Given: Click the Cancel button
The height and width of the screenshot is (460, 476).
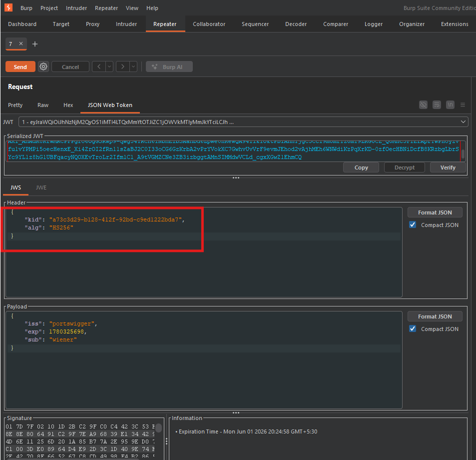Looking at the screenshot, I should (70, 67).
